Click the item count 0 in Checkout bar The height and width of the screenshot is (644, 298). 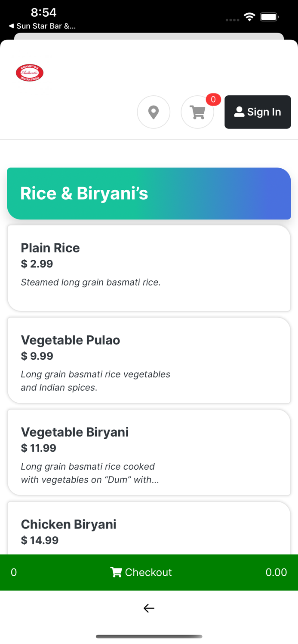click(13, 572)
